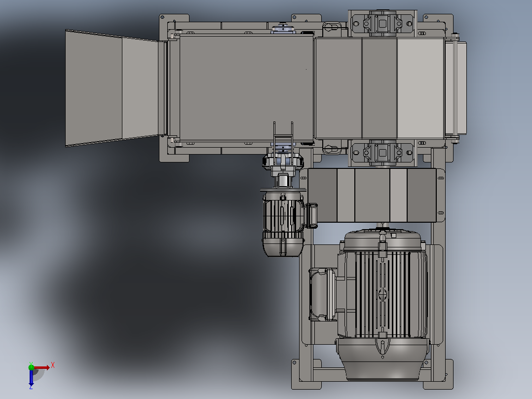Select the small motor's terminal box
The height and width of the screenshot is (399, 532).
[311, 216]
